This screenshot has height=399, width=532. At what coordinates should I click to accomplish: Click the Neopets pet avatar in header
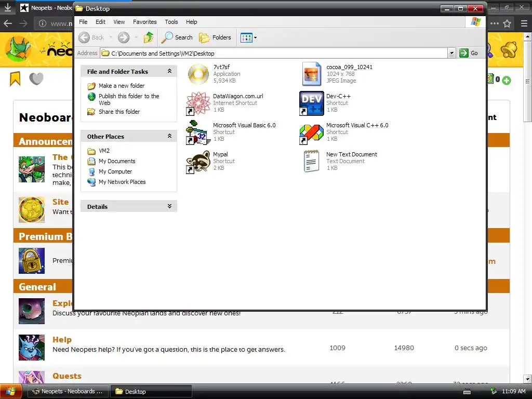(19, 49)
